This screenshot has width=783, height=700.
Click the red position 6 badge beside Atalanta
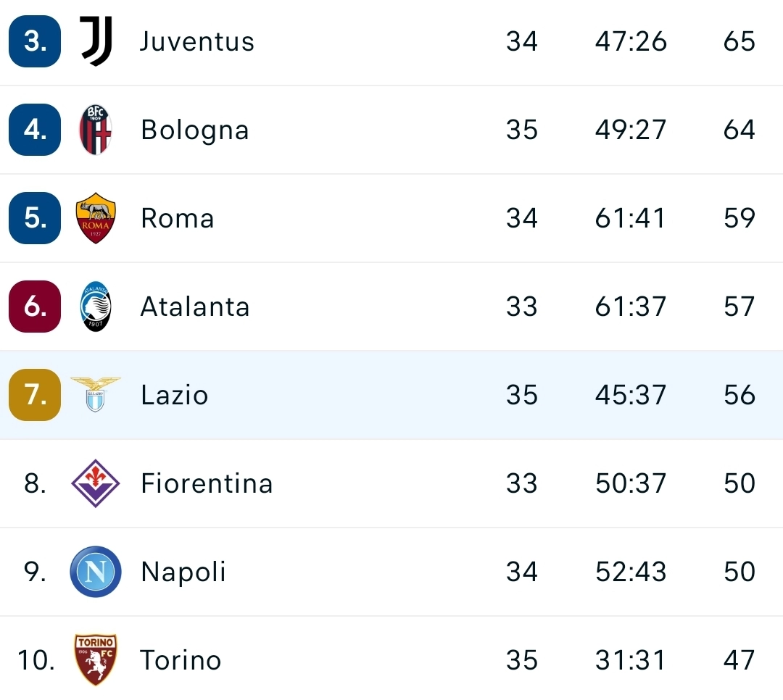click(x=34, y=307)
